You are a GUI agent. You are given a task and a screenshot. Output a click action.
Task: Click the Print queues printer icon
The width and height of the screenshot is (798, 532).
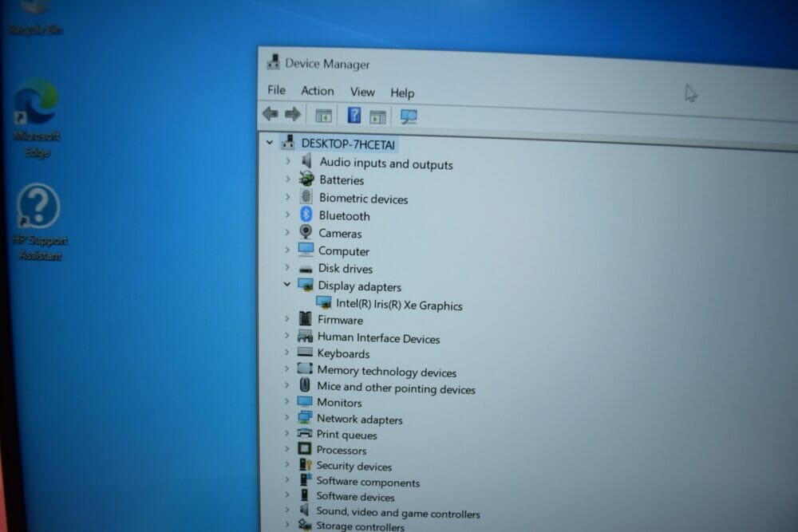point(304,433)
